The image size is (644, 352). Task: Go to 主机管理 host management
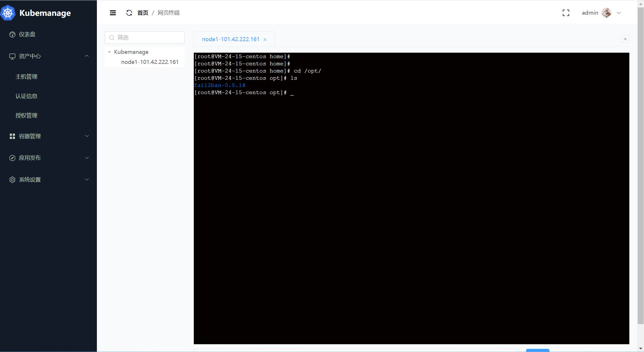pyautogui.click(x=26, y=77)
